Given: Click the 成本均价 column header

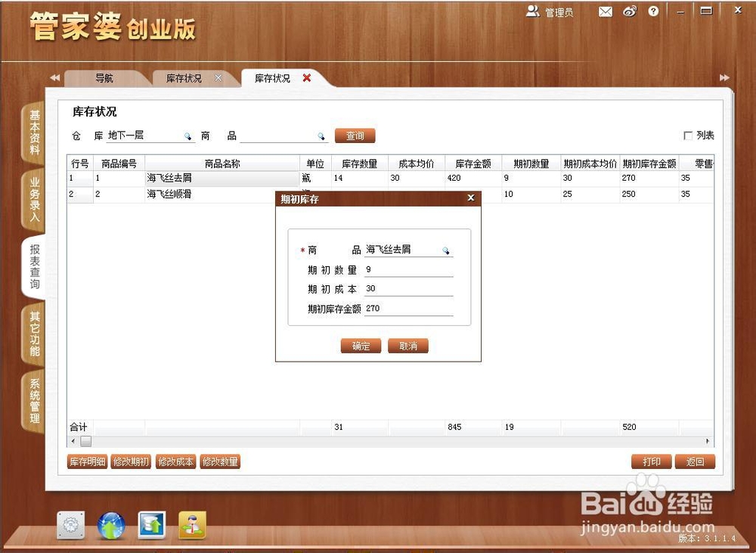Looking at the screenshot, I should [417, 163].
